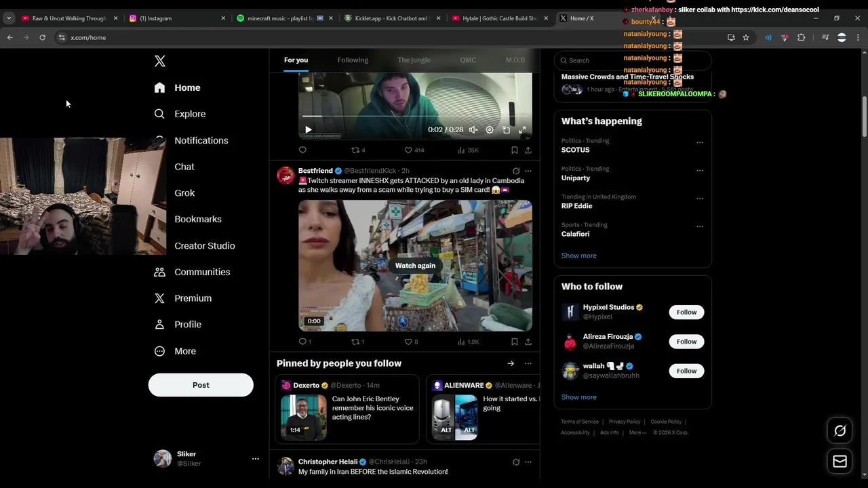Screen dimensions: 868x488
Task: Bookmark the top video post
Action: pyautogui.click(x=514, y=150)
